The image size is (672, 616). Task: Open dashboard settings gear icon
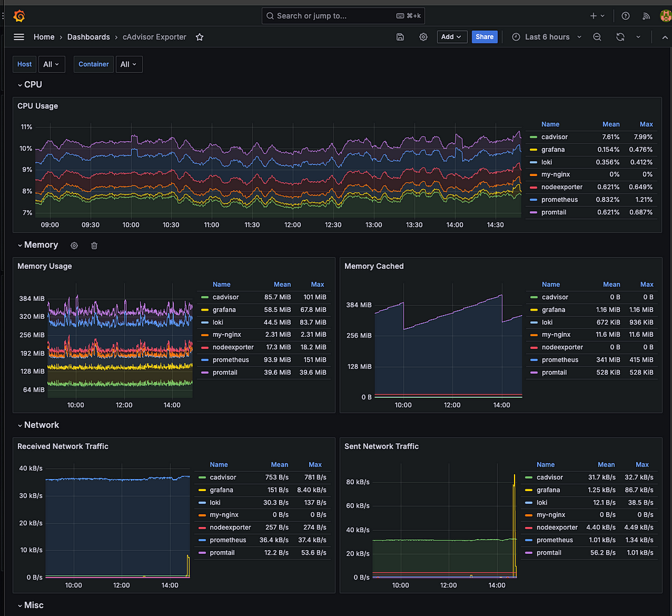coord(423,37)
